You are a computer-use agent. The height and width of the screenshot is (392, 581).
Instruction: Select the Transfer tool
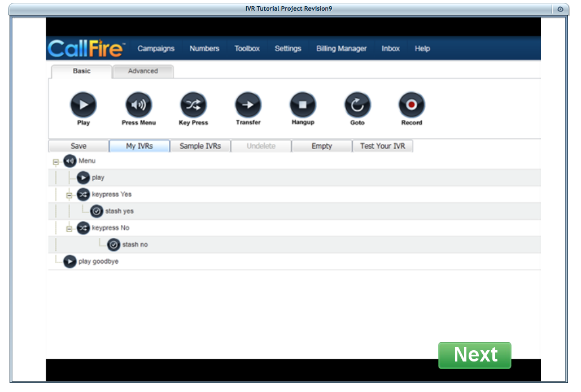pos(248,104)
